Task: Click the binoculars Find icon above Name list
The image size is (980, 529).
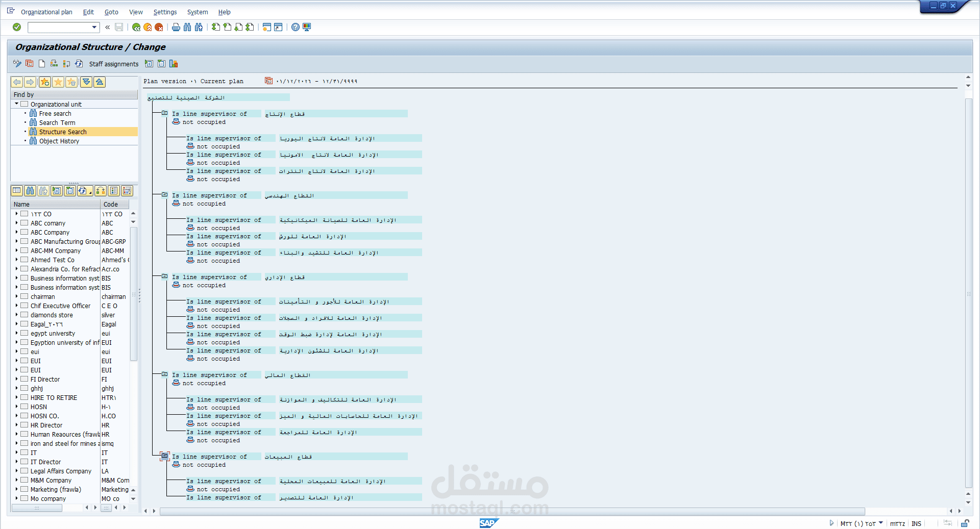Action: (x=30, y=191)
